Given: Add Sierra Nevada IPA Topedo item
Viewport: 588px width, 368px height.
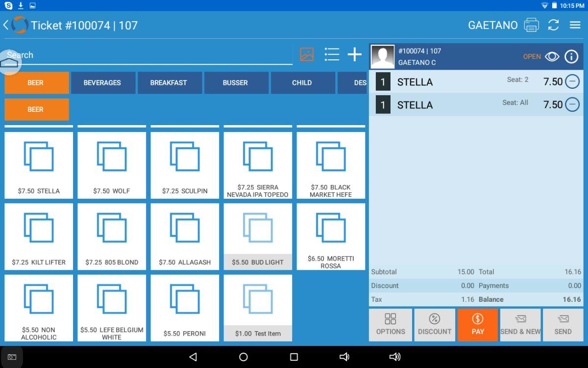Looking at the screenshot, I should (x=258, y=165).
